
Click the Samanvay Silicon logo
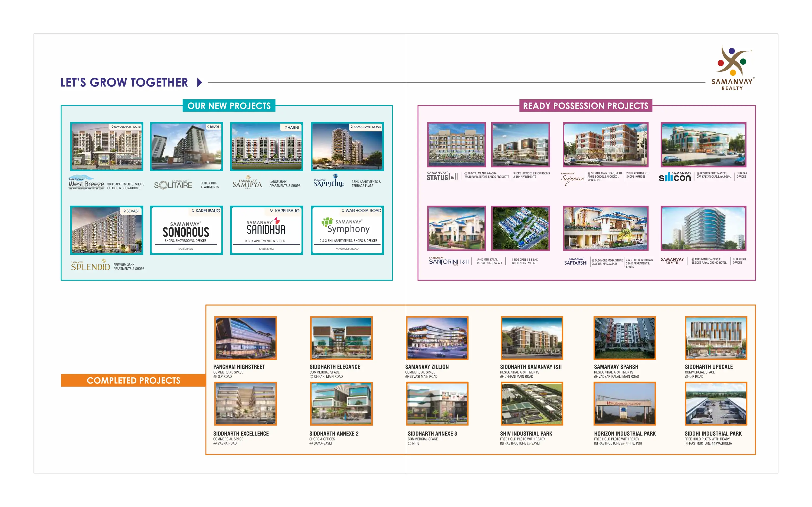(675, 177)
